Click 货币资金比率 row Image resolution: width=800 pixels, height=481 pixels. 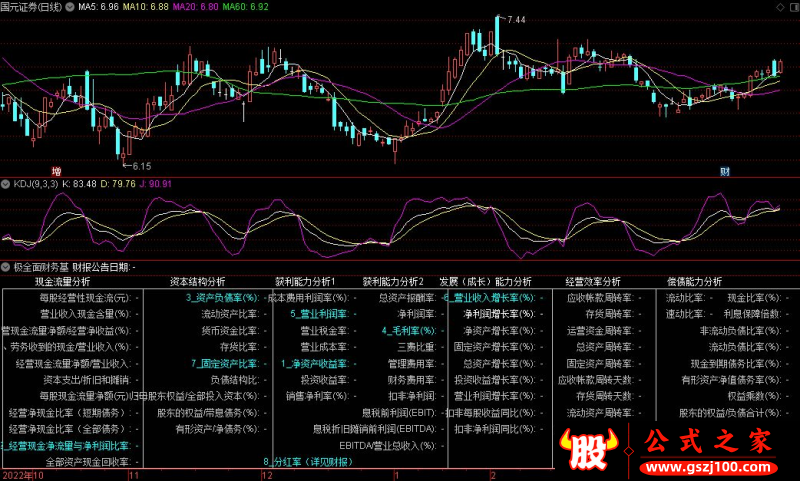[230, 331]
